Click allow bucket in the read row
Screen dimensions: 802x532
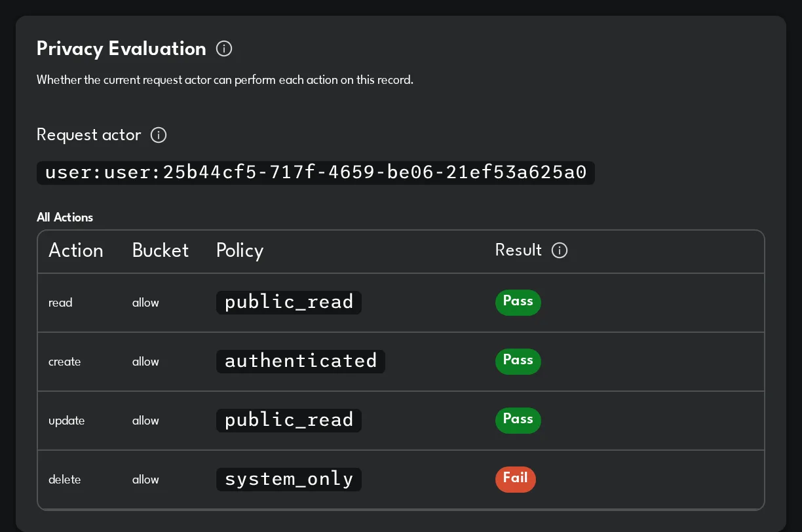pyautogui.click(x=145, y=303)
